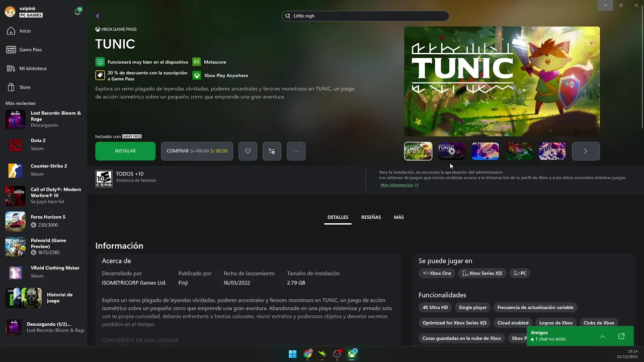Open Mi biblioteca library icon
This screenshot has width=644, height=362.
pos(11,68)
